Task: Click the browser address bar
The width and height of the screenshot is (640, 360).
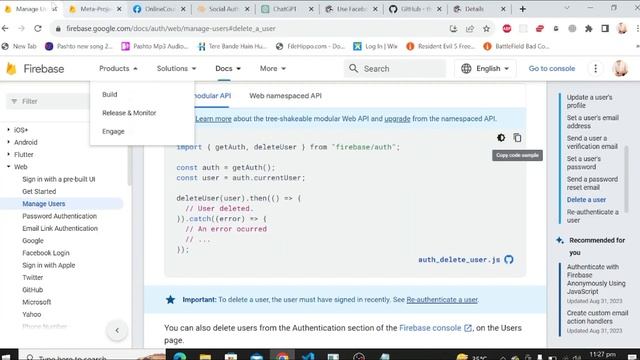Action: pyautogui.click(x=253, y=29)
